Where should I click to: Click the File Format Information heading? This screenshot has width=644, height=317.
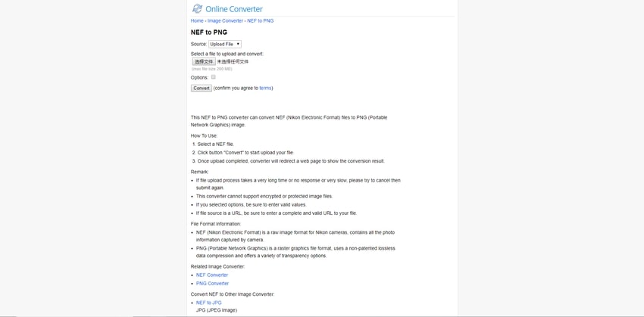point(216,224)
